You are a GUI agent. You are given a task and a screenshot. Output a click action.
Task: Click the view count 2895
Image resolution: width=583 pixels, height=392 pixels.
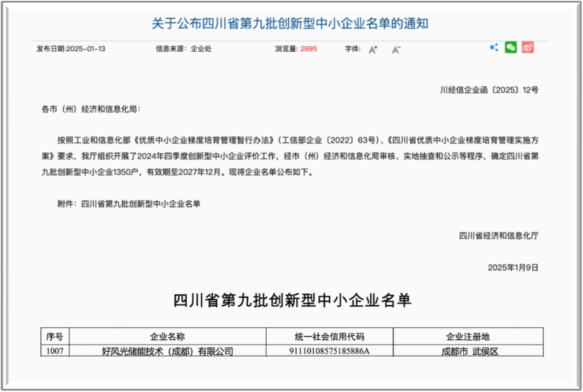pyautogui.click(x=309, y=49)
